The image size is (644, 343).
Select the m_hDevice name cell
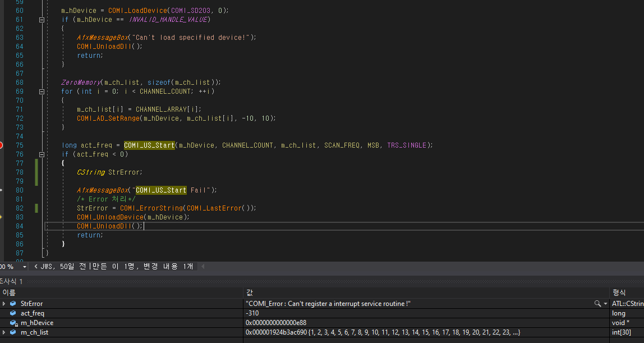[x=37, y=323]
